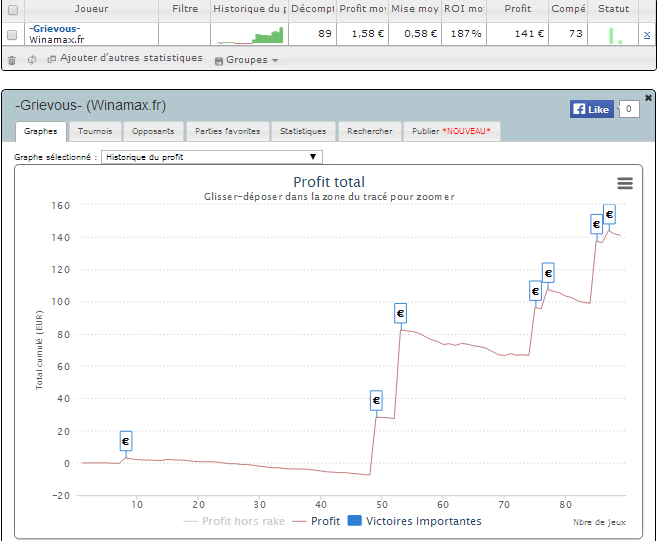Click the euro marker near game 77
This screenshot has height=541, width=658.
(x=548, y=273)
